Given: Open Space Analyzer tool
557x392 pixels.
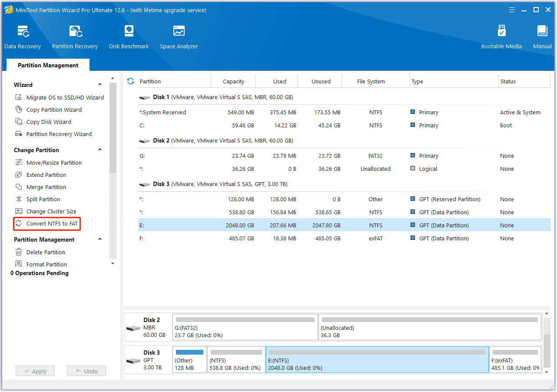Looking at the screenshot, I should click(x=179, y=37).
